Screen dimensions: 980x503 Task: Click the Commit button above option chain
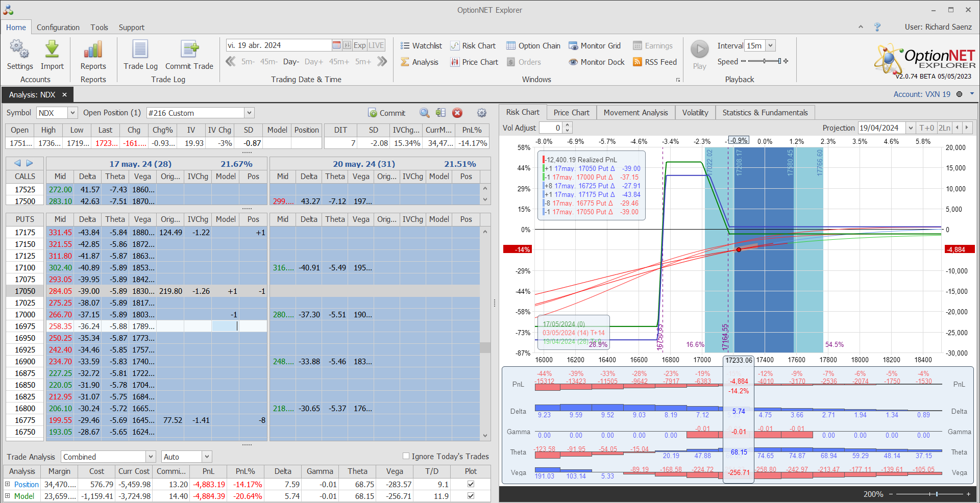(x=387, y=113)
